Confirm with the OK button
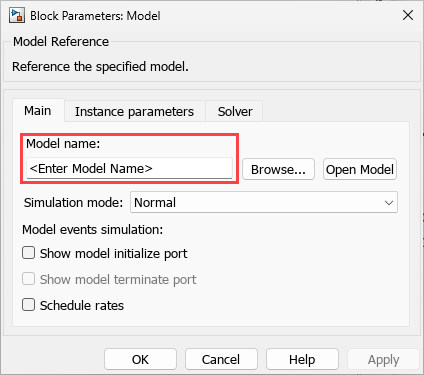424x375 pixels. tap(140, 359)
